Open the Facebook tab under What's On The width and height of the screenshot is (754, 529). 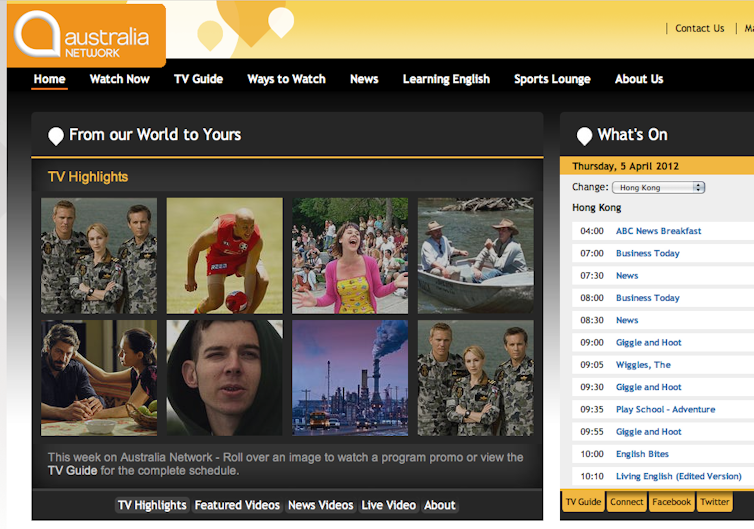[x=671, y=502]
